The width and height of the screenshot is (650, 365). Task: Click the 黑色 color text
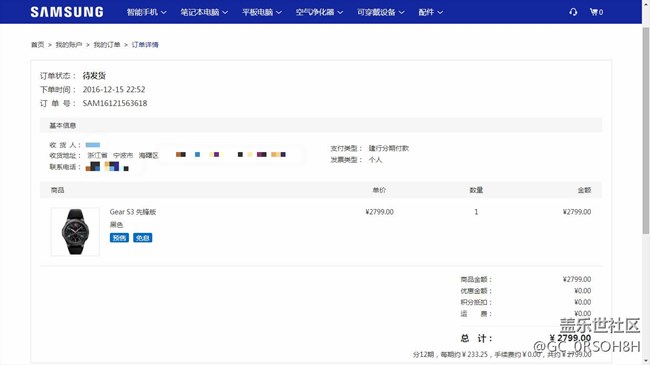pos(116,224)
